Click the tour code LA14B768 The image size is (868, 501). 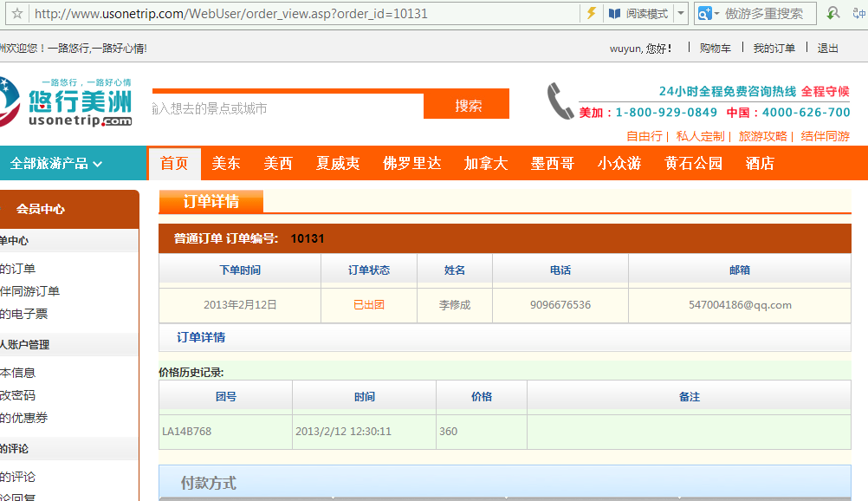pos(186,431)
